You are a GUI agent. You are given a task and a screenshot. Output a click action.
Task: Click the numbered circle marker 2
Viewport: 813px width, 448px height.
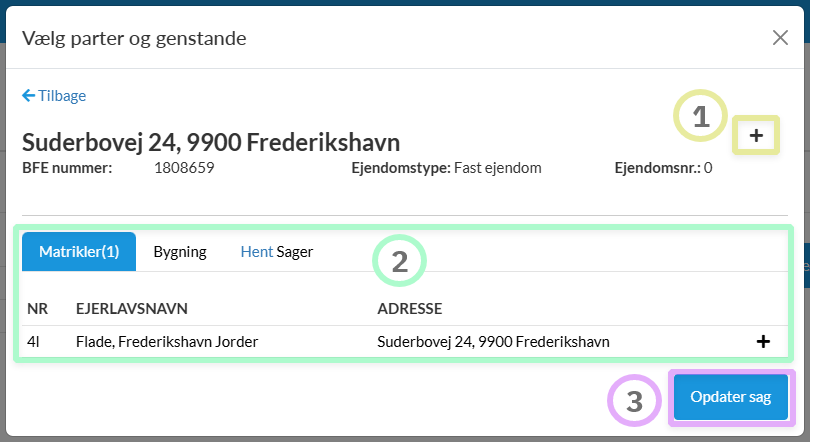point(399,262)
